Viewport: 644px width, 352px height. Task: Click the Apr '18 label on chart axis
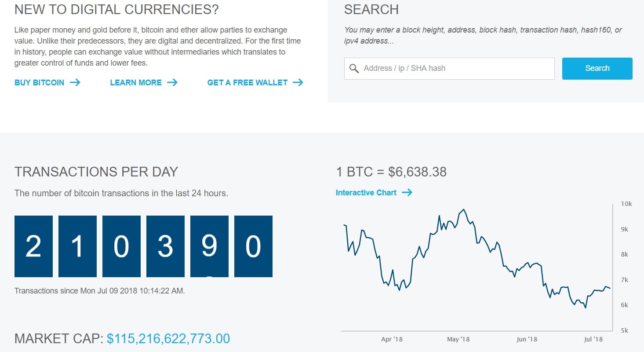392,339
